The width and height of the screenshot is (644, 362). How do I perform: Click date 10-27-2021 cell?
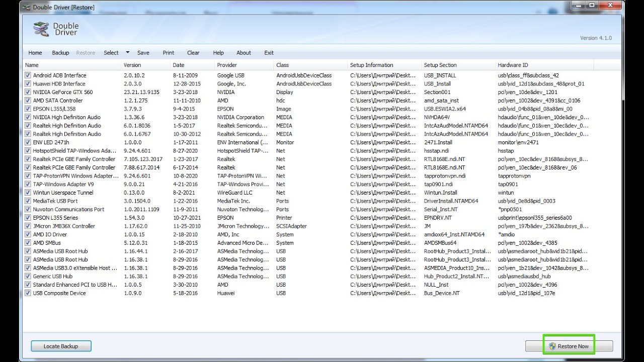coord(187,218)
